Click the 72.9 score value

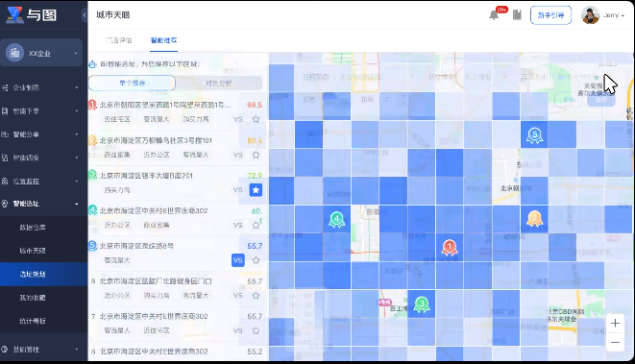[255, 176]
